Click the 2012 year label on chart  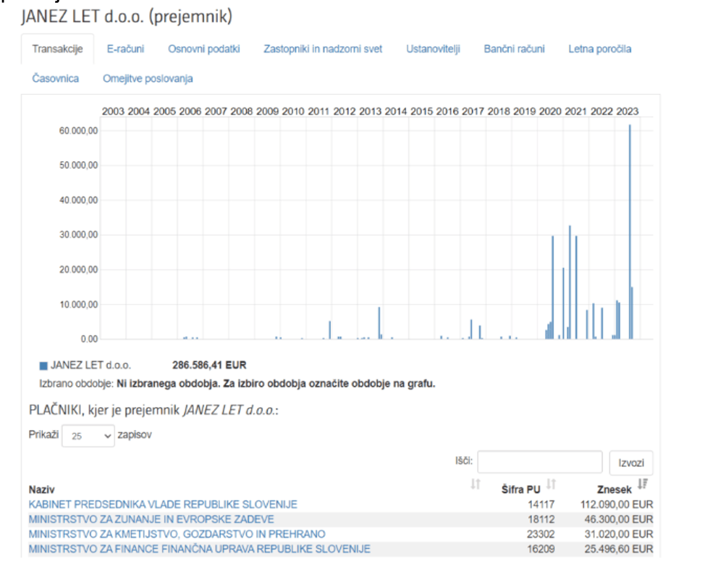345,111
